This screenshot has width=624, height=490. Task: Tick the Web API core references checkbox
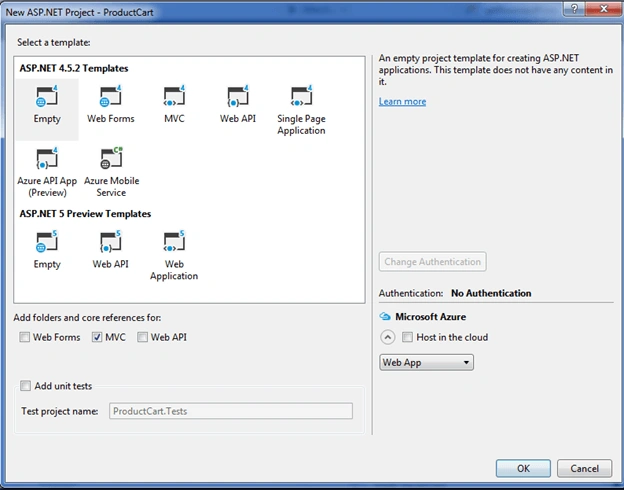coord(142,337)
